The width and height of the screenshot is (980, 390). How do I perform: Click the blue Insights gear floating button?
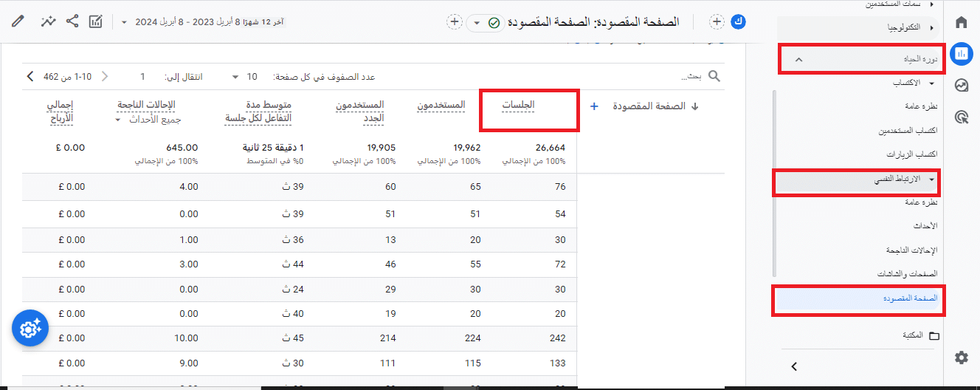click(x=30, y=329)
